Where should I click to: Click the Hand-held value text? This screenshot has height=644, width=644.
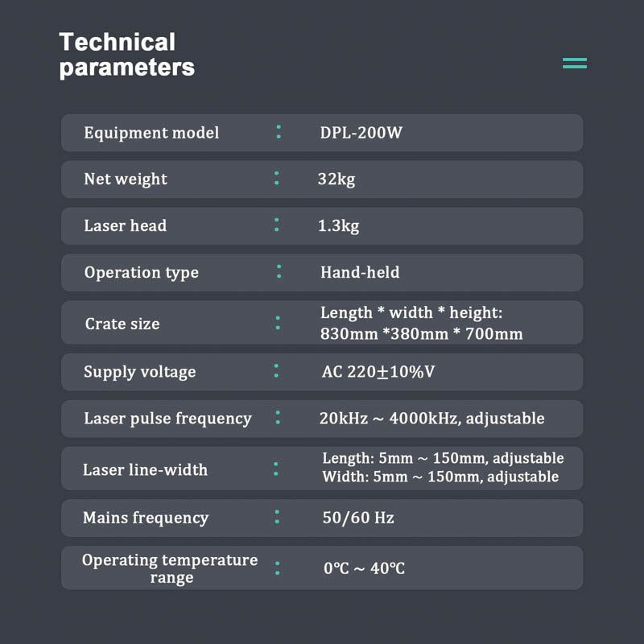coord(359,273)
